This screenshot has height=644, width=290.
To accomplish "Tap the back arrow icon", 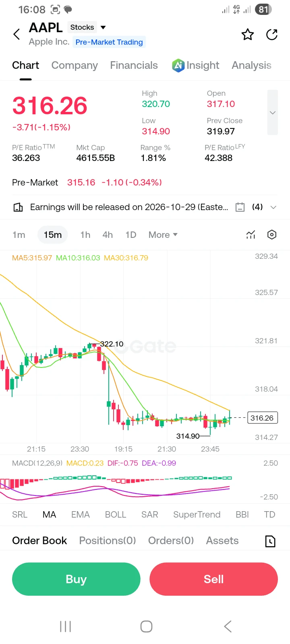I will 17,34.
